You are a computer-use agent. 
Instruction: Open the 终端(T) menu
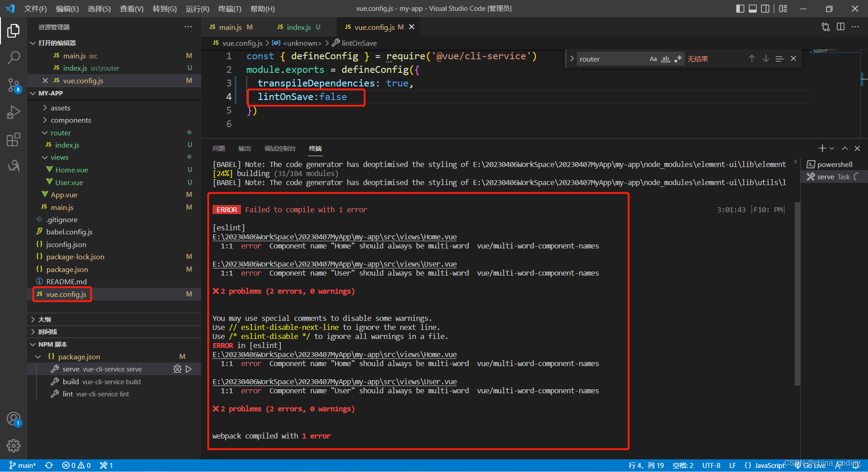(230, 9)
